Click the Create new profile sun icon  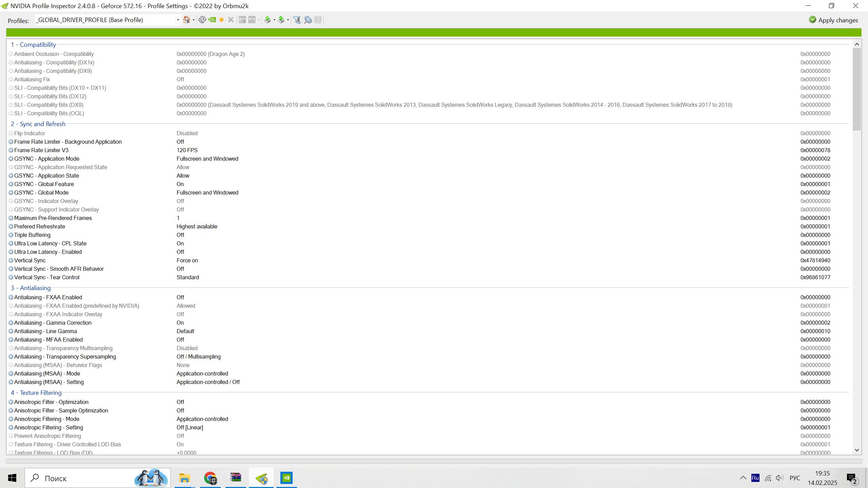click(x=221, y=20)
